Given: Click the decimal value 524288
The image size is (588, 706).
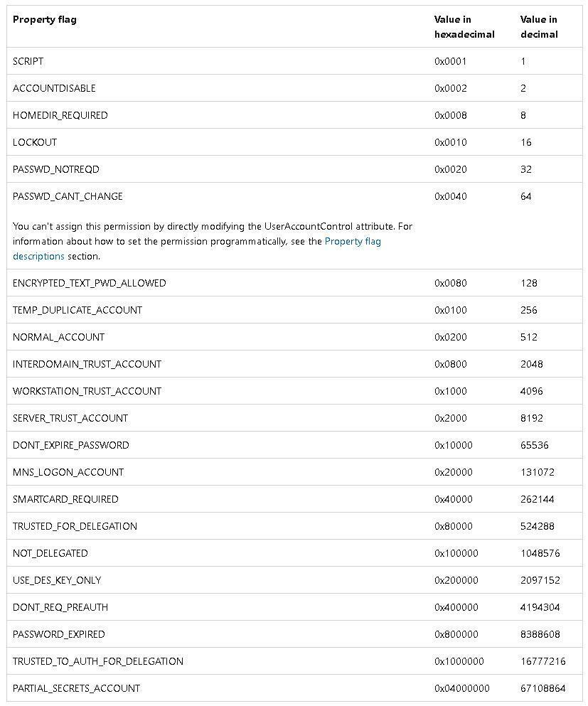Looking at the screenshot, I should 537,526.
